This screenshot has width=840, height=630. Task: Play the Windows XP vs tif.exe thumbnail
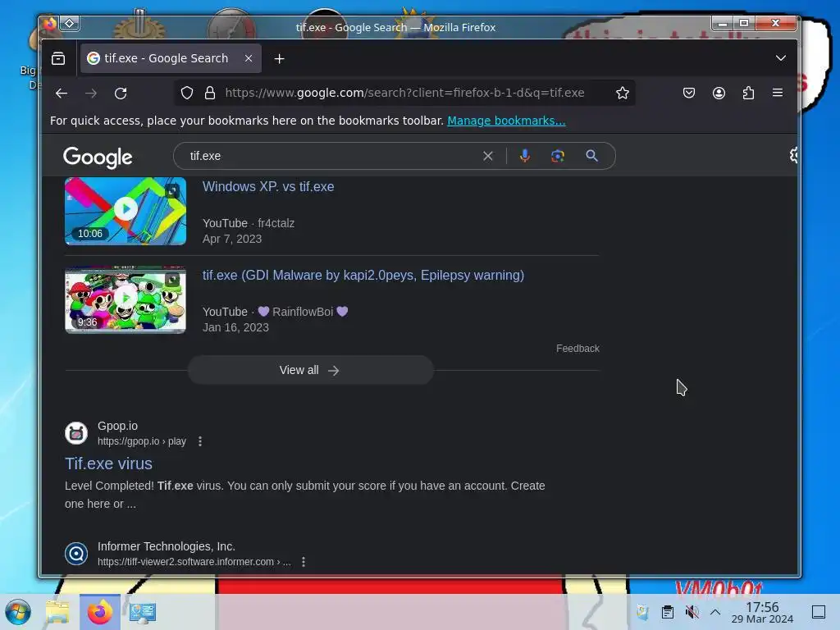pos(126,211)
